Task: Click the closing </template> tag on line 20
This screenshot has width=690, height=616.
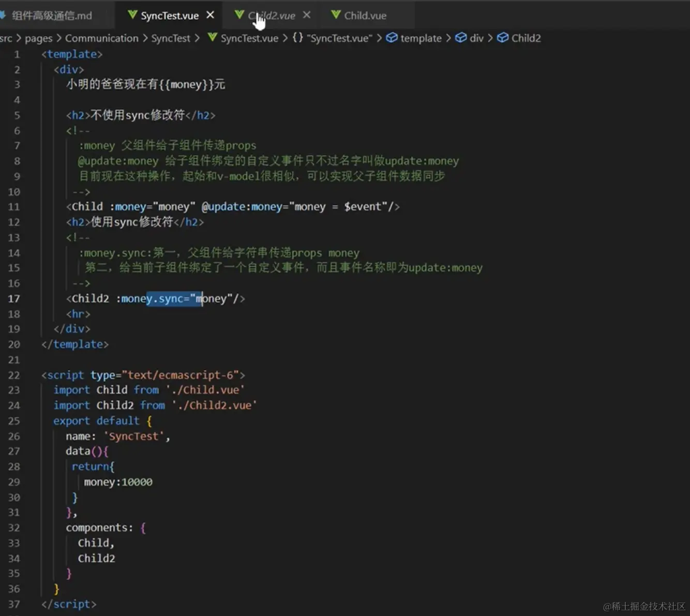Action: point(75,344)
